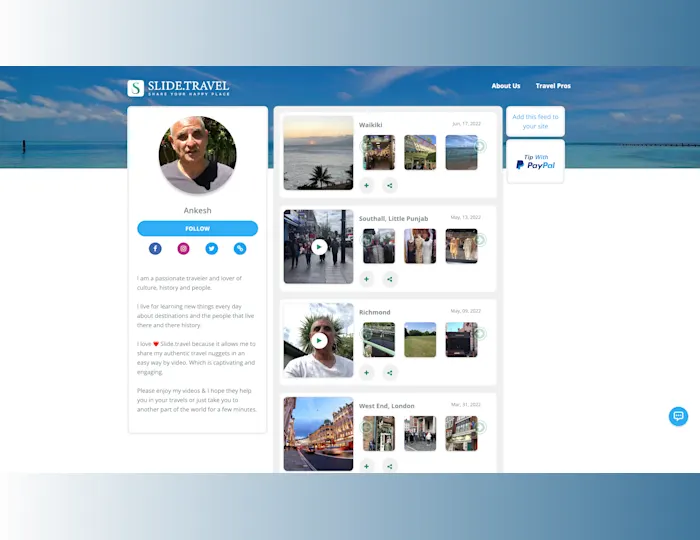Open the Waikiki slide title
700x540 pixels.
click(x=371, y=125)
